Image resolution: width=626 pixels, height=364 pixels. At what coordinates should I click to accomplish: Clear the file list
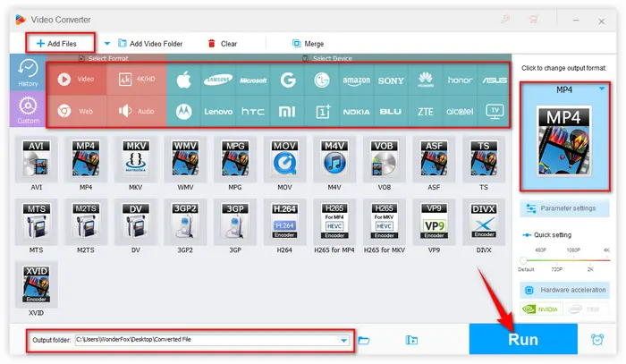(223, 44)
